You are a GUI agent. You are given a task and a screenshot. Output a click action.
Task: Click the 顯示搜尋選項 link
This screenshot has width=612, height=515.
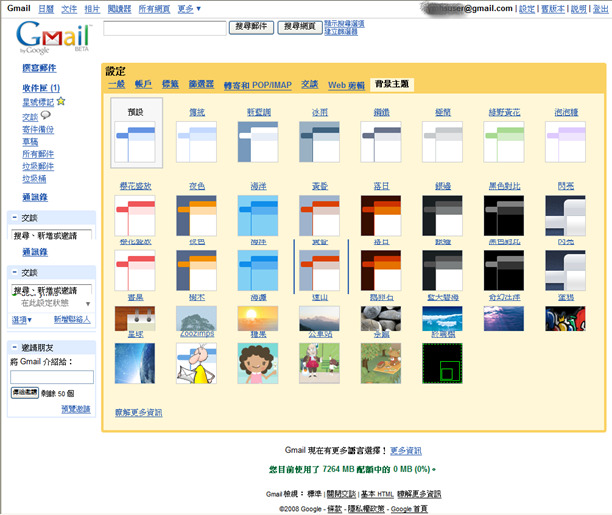click(x=344, y=24)
